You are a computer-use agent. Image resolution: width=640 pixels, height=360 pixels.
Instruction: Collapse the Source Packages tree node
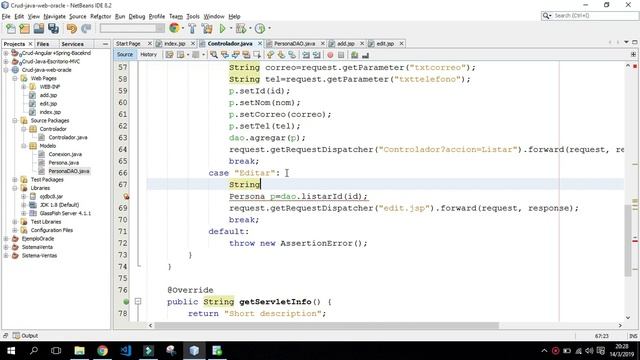click(x=15, y=121)
